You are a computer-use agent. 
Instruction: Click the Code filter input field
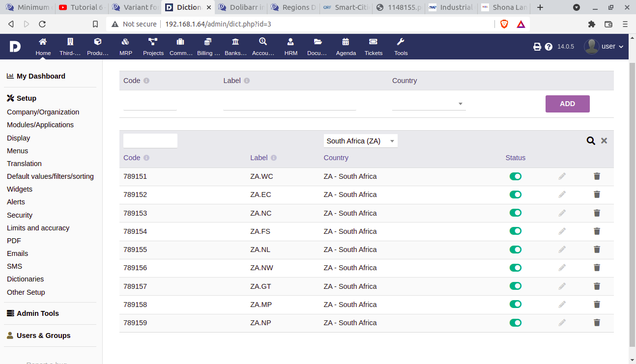coord(150,141)
